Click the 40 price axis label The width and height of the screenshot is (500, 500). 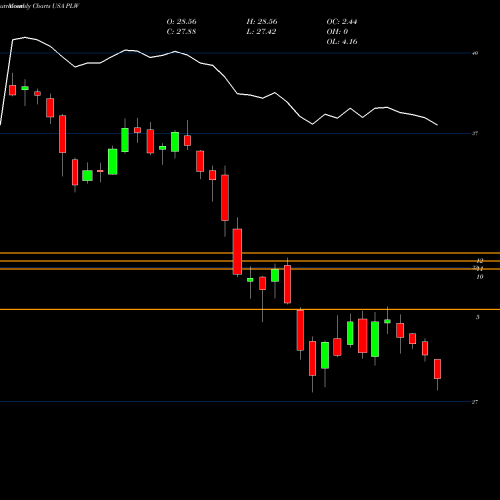pos(475,53)
